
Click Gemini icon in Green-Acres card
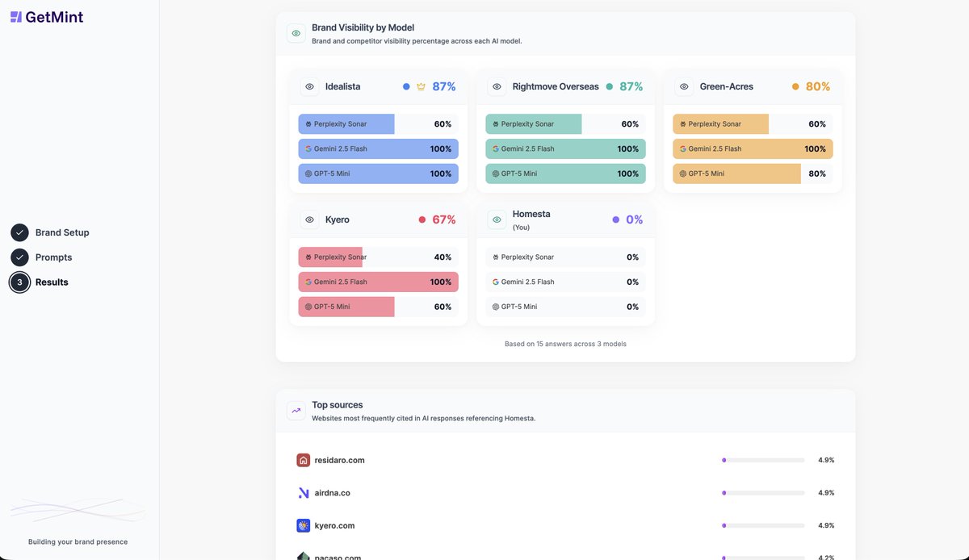683,148
